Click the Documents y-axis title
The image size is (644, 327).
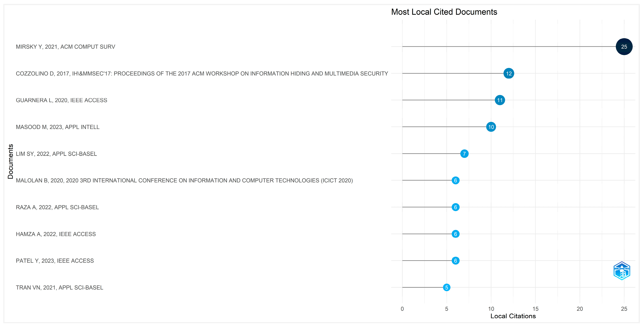pyautogui.click(x=10, y=161)
